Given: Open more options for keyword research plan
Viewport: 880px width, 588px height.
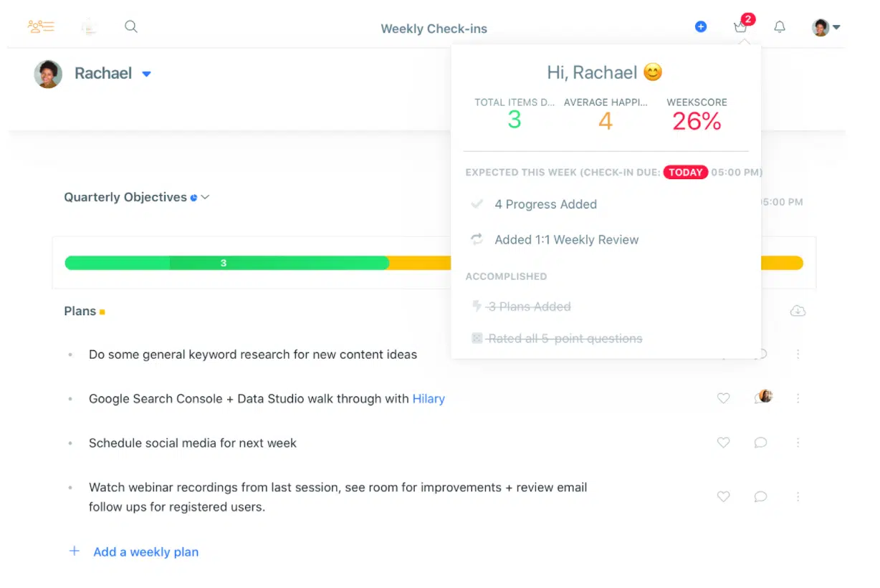Looking at the screenshot, I should tap(798, 354).
